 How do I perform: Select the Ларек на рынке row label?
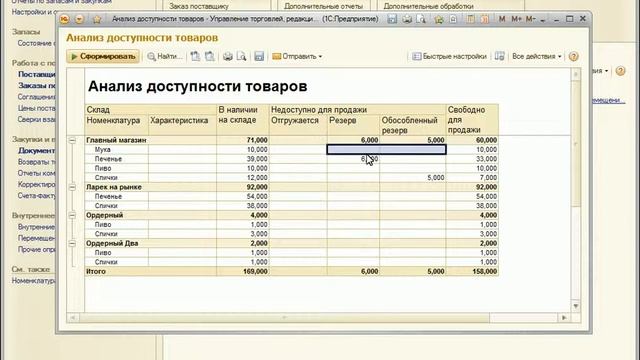(114, 187)
